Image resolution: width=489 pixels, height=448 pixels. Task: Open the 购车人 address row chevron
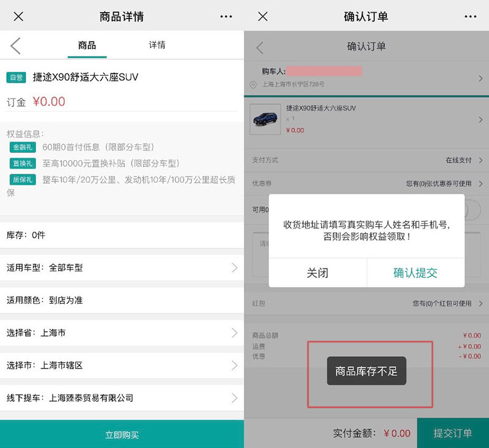pos(480,78)
